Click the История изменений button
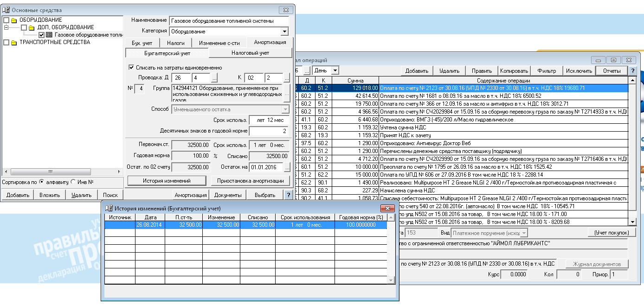This screenshot has height=305, width=644. pyautogui.click(x=166, y=181)
